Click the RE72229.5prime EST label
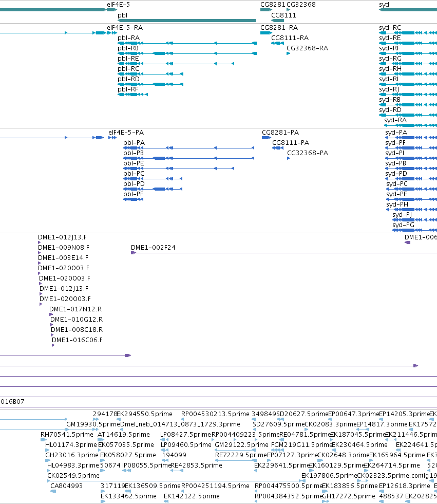Image resolution: width=437 pixels, height=504 pixels. 241,455
